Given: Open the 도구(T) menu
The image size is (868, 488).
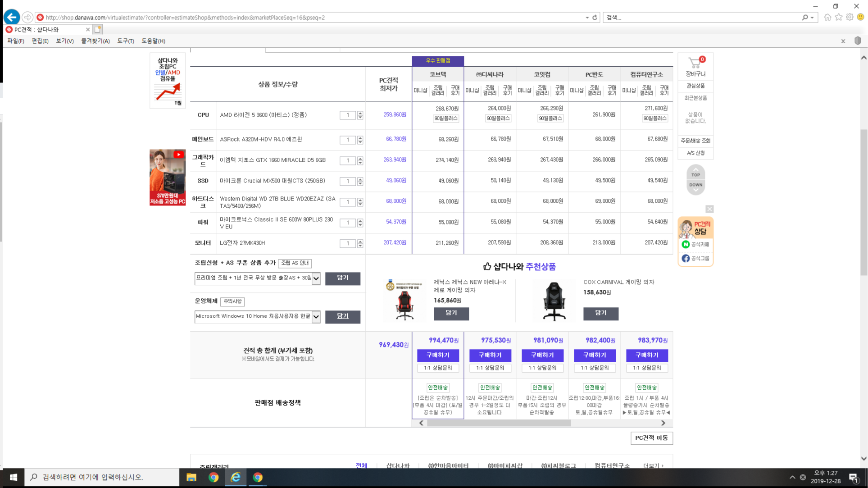Looking at the screenshot, I should click(x=125, y=41).
